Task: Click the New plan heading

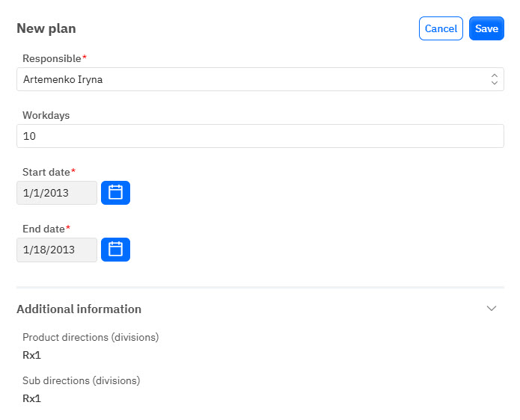Action: [46, 28]
